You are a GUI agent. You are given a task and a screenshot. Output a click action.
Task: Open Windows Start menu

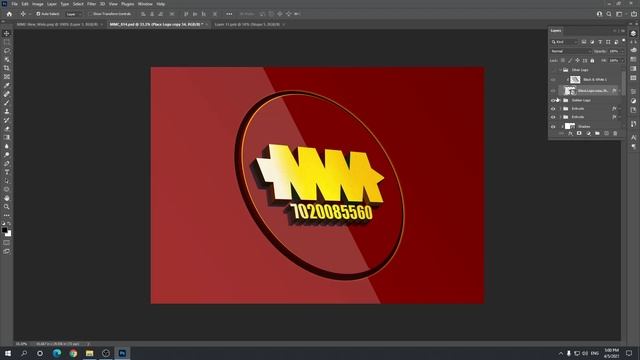(8, 353)
